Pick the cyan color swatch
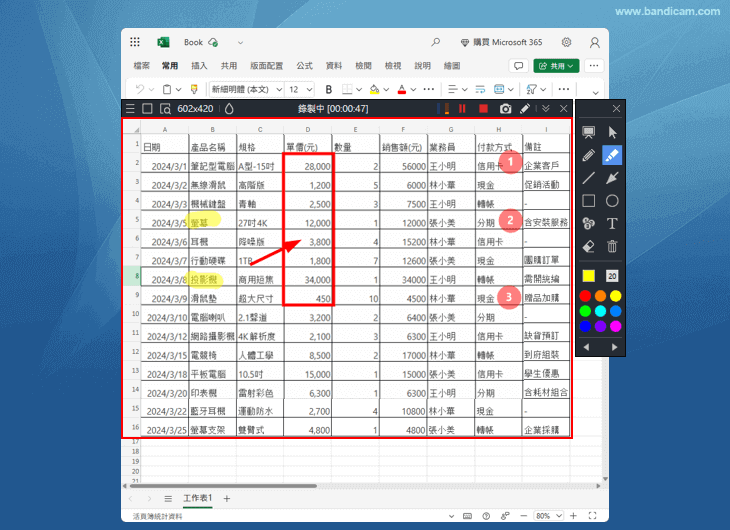Screen dimensions: 730x530 (601, 311)
